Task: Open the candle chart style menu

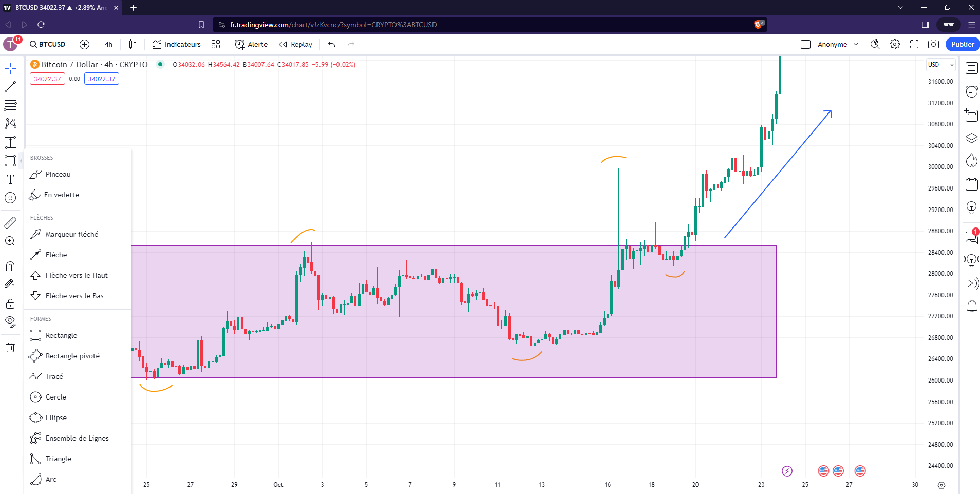Action: [x=133, y=44]
